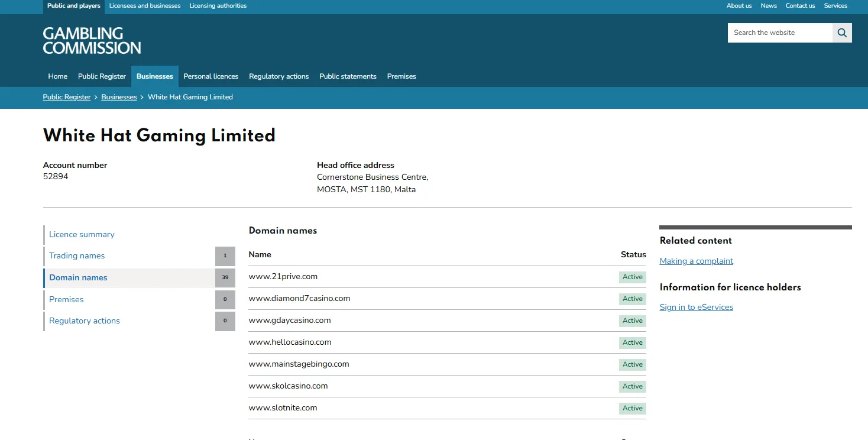Open the About us link
868x440 pixels.
tap(739, 6)
